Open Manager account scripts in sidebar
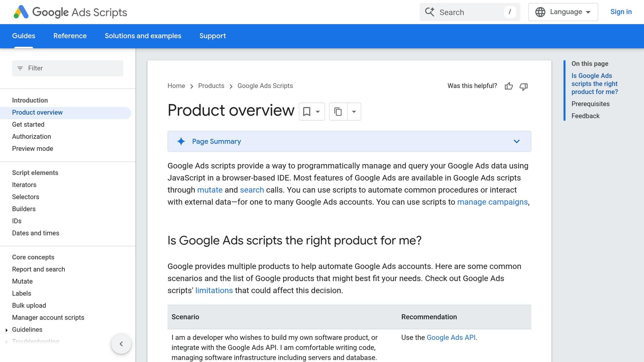644x362 pixels. coord(48,318)
